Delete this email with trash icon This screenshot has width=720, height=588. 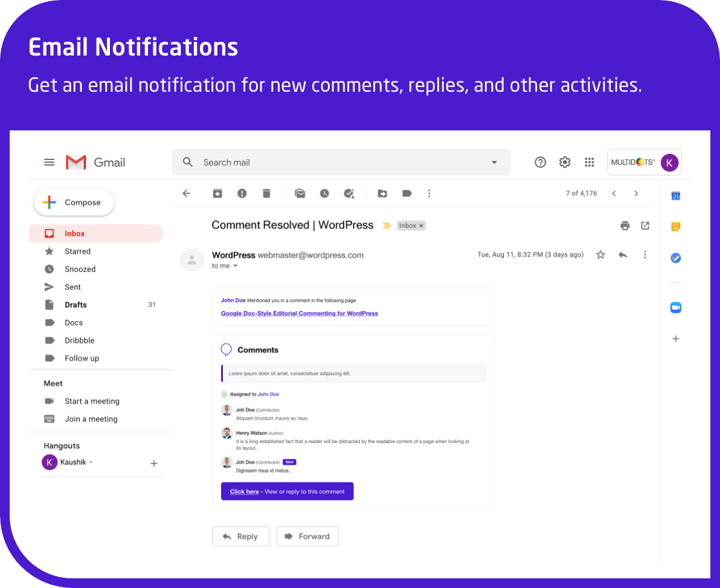tap(266, 193)
